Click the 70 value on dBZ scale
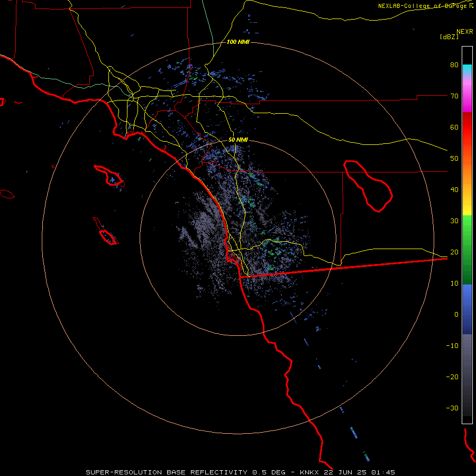Viewport: 476px width, 476px height. tap(454, 96)
